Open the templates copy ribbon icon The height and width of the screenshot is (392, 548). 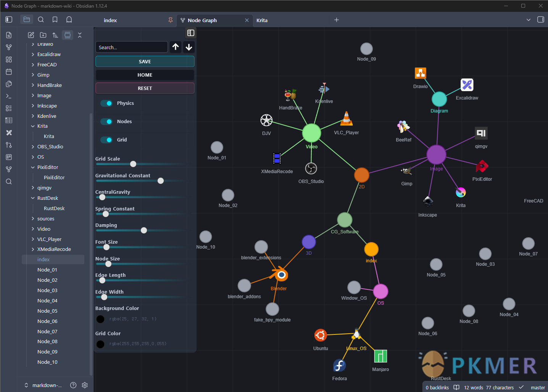coord(9,84)
